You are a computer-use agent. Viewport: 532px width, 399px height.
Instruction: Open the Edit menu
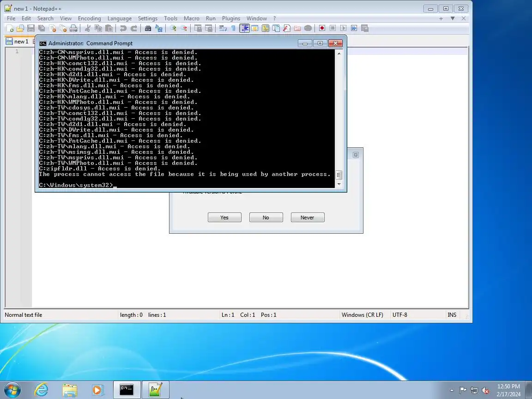point(26,18)
